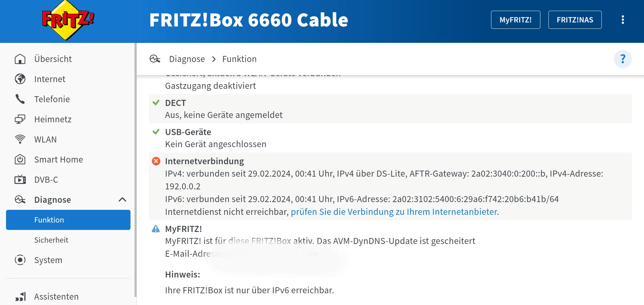
Task: Collapse the Diagnose menu chevron
Action: pyautogui.click(x=122, y=200)
